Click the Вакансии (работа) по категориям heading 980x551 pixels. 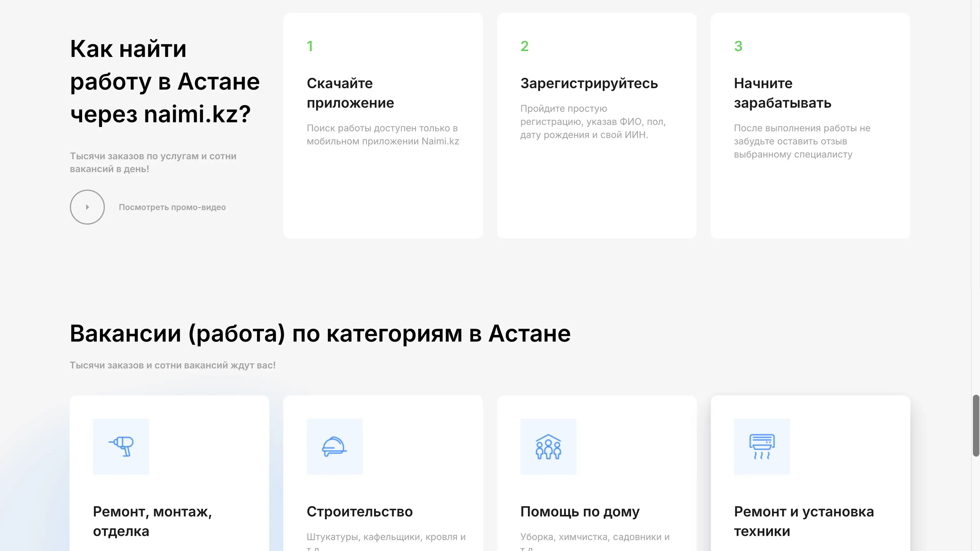coord(320,333)
